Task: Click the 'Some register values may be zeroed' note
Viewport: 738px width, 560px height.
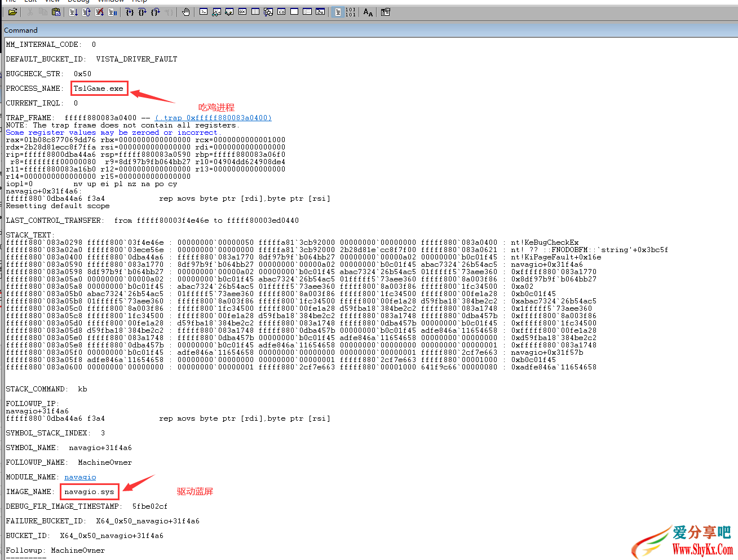Action: (x=114, y=133)
